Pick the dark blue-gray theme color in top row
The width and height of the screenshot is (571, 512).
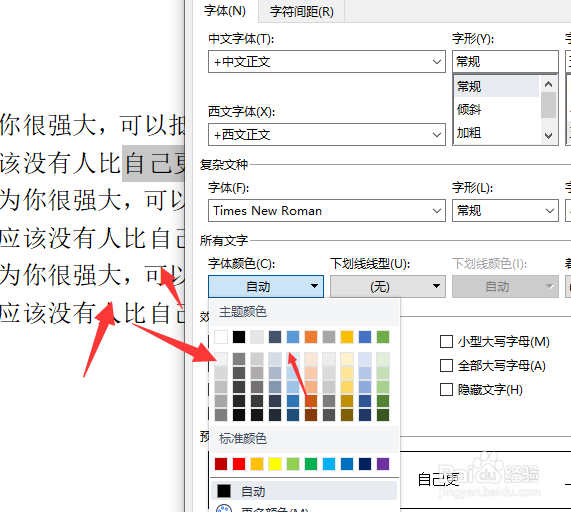coord(275,337)
